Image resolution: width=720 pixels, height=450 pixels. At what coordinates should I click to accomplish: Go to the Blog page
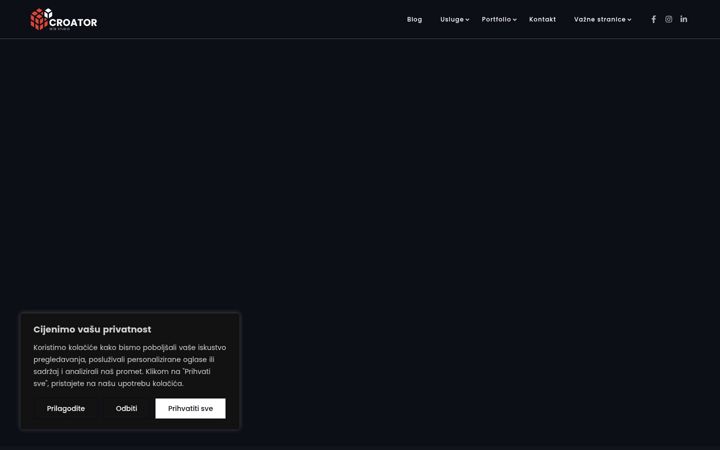coord(414,19)
